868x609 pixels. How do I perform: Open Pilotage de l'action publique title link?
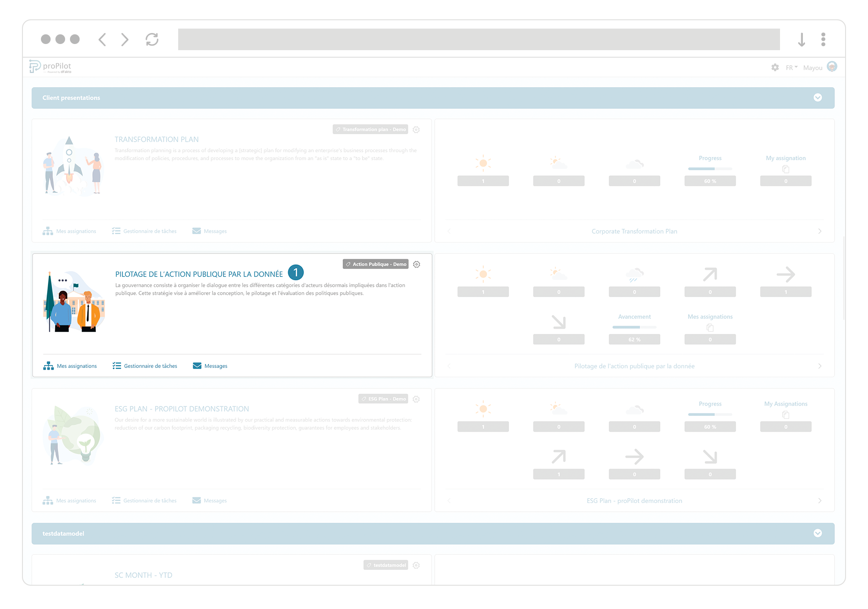(199, 274)
